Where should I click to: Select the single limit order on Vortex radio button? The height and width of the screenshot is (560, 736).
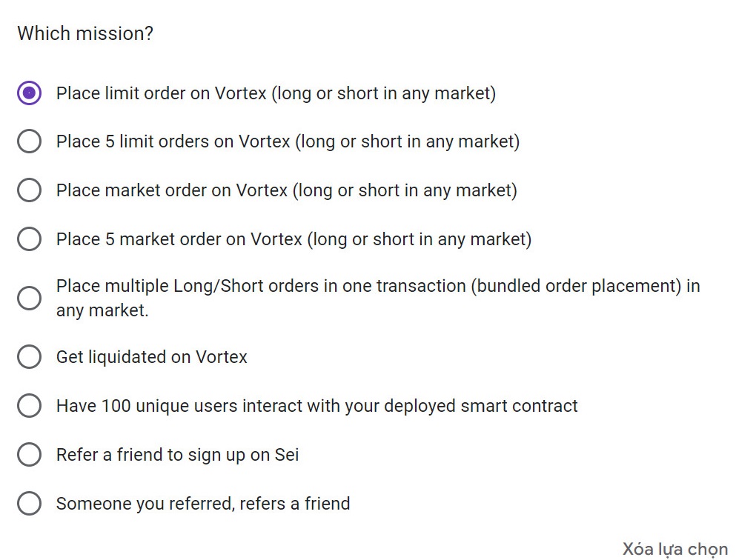point(29,93)
